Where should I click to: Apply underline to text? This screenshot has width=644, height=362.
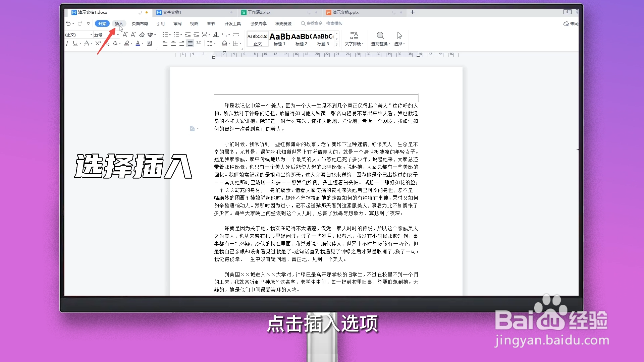coord(75,43)
